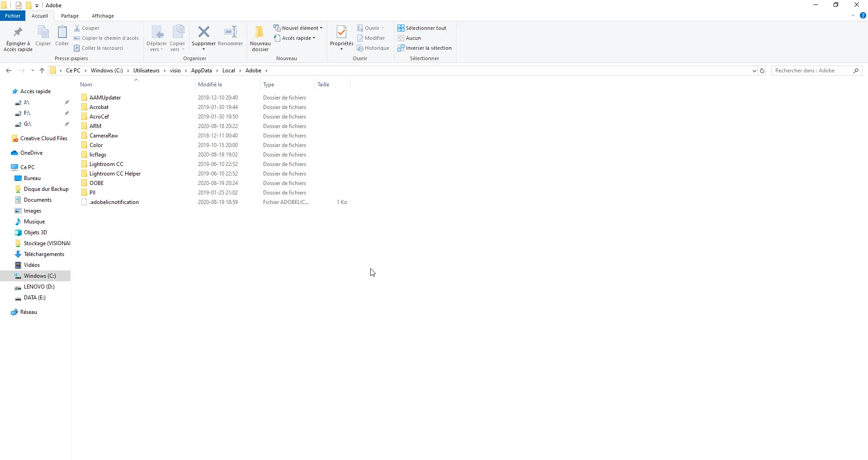Click the Ouvrir ribbon command

[x=371, y=28]
